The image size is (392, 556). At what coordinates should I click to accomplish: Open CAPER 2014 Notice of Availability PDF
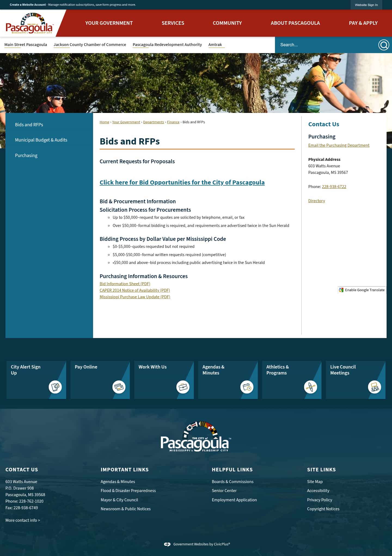coord(135,290)
